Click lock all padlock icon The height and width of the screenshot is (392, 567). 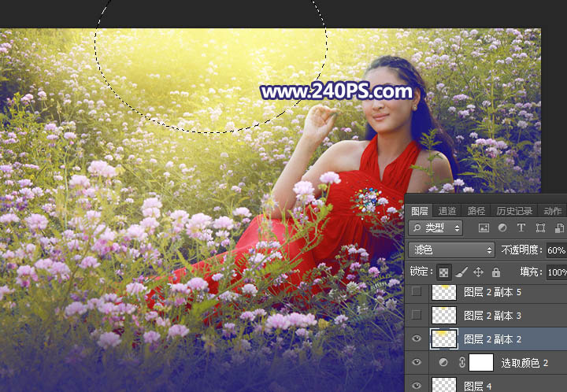pyautogui.click(x=495, y=272)
